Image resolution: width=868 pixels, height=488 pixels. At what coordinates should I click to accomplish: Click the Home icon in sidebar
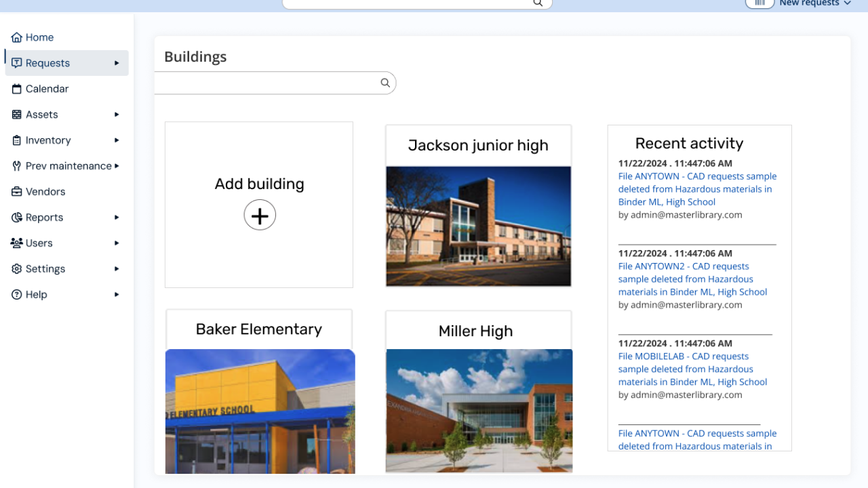coord(17,37)
